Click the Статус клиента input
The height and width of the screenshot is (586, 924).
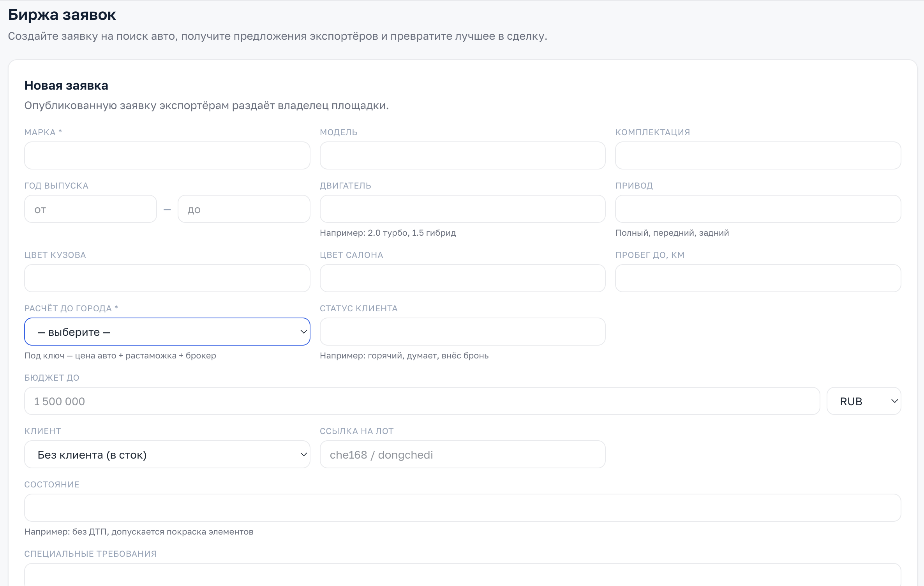coord(462,332)
